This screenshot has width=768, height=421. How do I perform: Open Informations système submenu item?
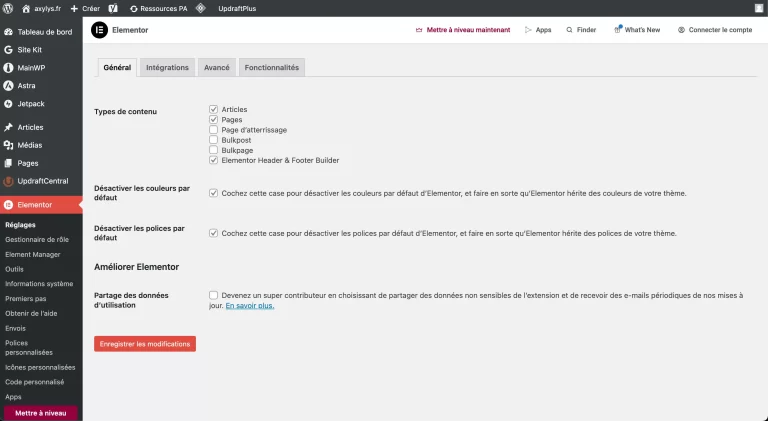pyautogui.click(x=39, y=284)
